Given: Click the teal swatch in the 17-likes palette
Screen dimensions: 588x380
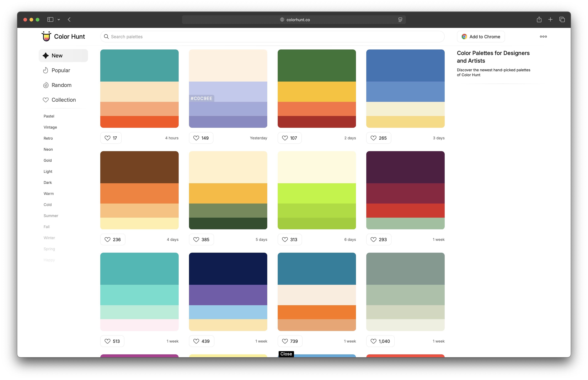Looking at the screenshot, I should 139,65.
